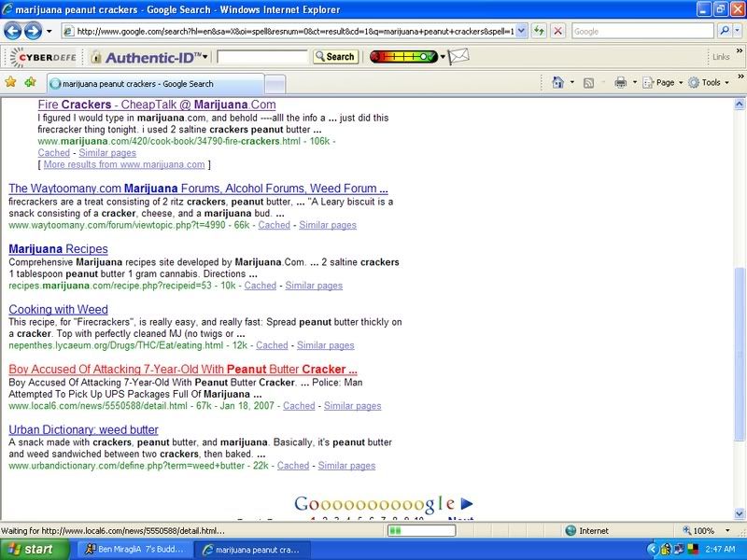Image resolution: width=747 pixels, height=560 pixels.
Task: Click the vertical scrollbar down arrow
Action: (x=739, y=513)
